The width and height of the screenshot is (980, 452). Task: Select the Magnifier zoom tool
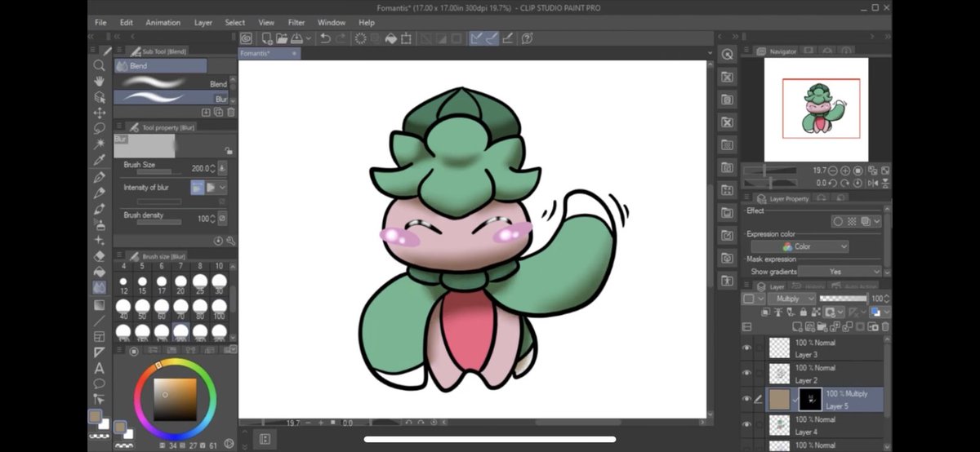[99, 65]
